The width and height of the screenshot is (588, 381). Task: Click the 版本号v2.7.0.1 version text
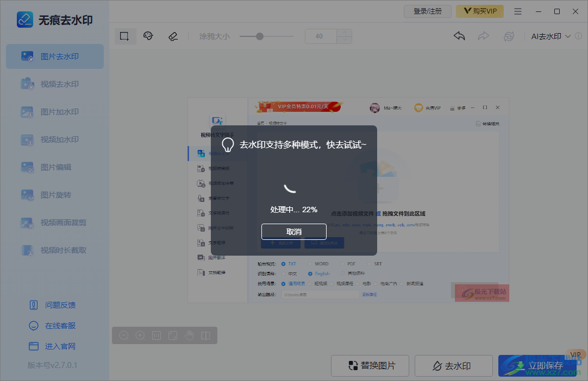coord(53,365)
